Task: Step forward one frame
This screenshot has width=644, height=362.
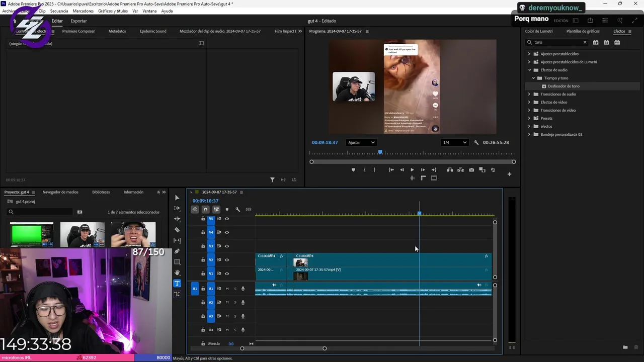Action: point(423,170)
